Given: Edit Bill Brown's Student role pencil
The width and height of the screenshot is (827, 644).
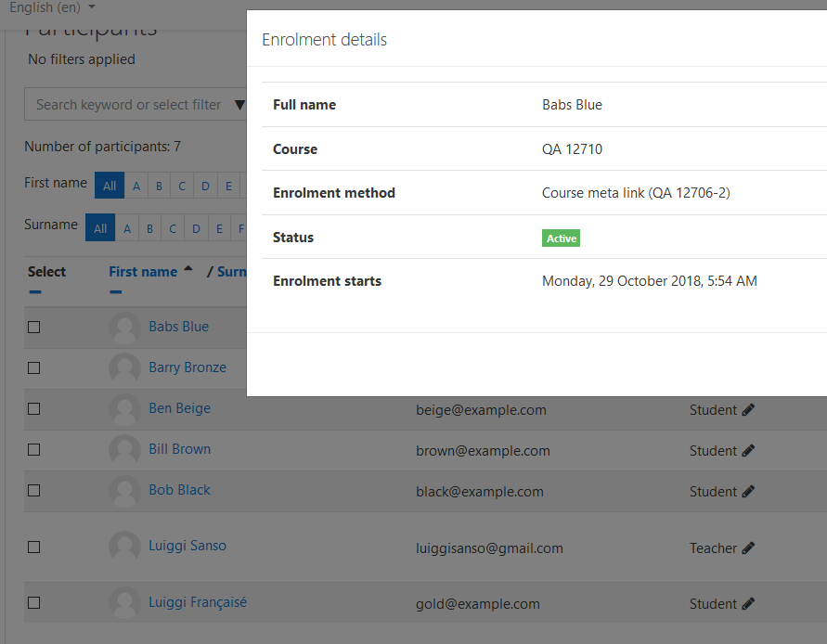Looking at the screenshot, I should click(748, 450).
